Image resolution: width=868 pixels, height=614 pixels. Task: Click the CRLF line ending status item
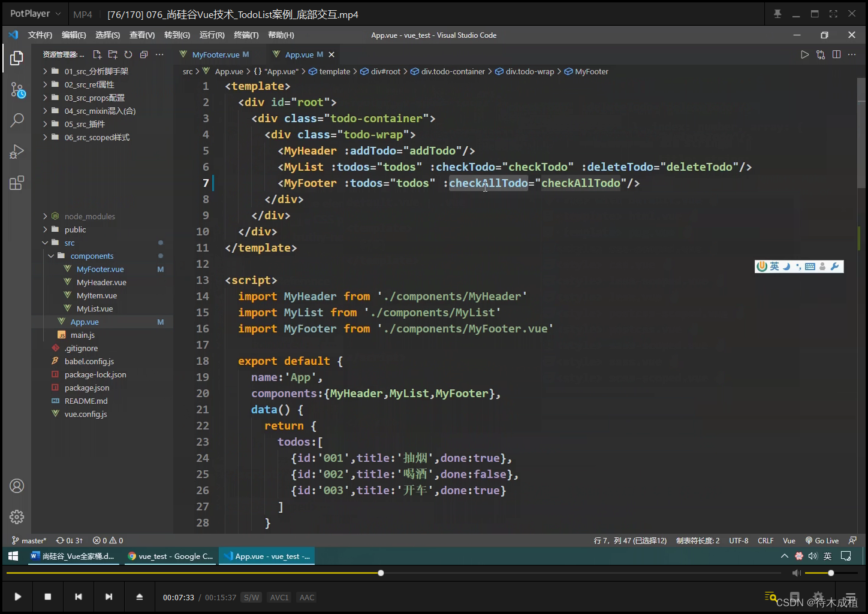(765, 540)
